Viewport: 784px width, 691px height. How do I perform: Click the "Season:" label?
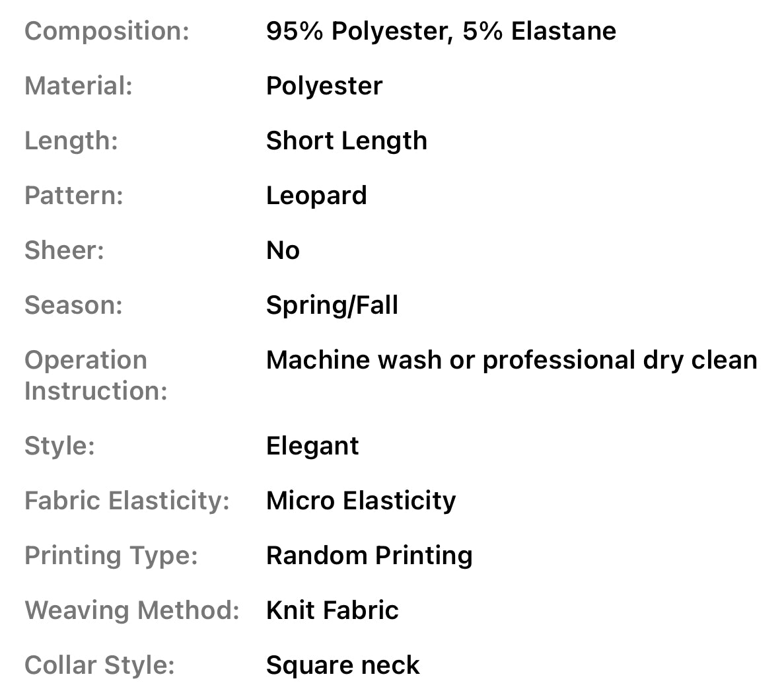[73, 305]
